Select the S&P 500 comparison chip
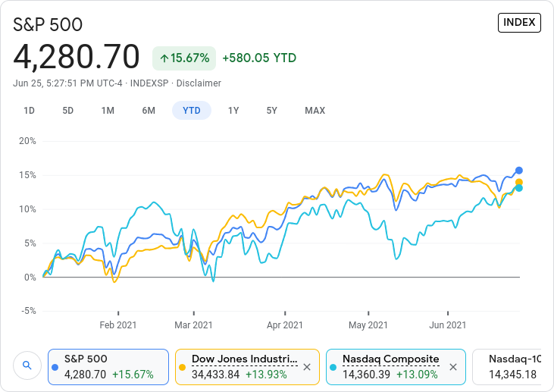Viewport: 554px width, 392px height. click(x=108, y=367)
